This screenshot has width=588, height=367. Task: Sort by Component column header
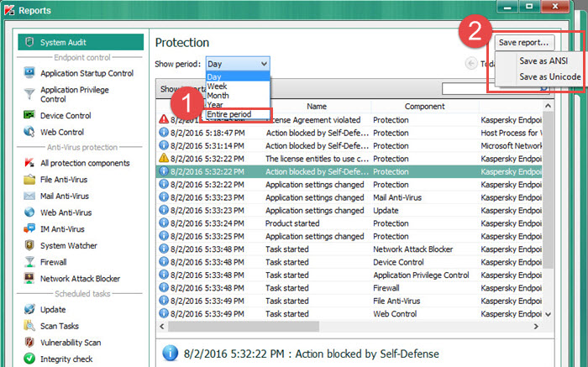pyautogui.click(x=424, y=107)
